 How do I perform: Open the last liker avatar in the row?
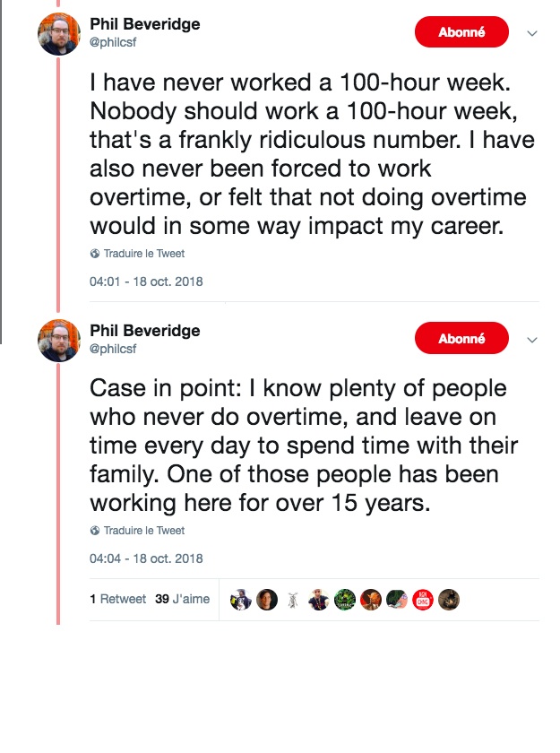[449, 600]
